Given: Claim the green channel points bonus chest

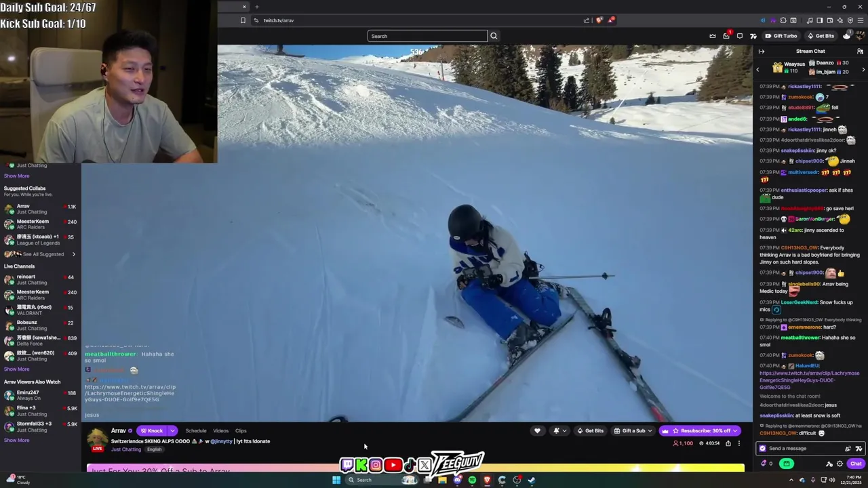Looking at the screenshot, I should point(787,464).
